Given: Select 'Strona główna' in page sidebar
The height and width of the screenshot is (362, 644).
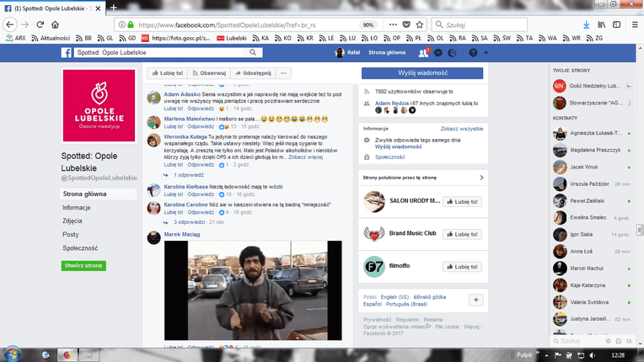Looking at the screenshot, I should pyautogui.click(x=98, y=194).
